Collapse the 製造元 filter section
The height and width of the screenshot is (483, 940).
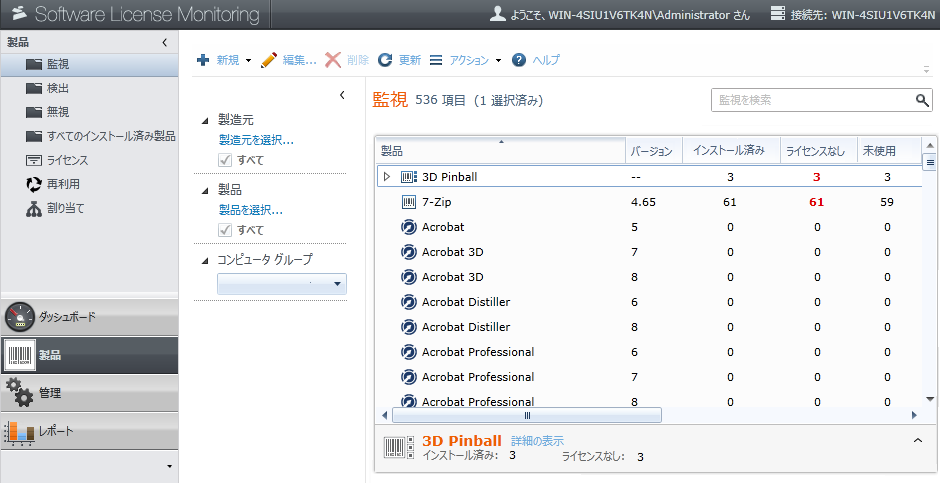[x=205, y=120]
